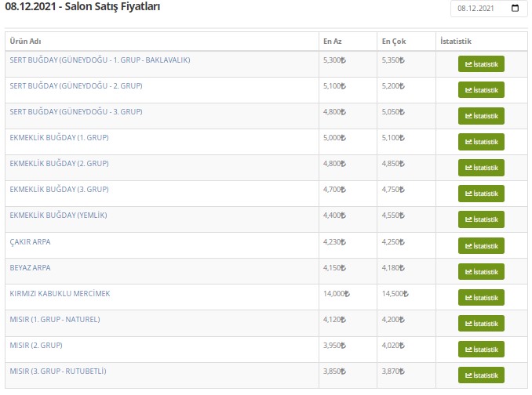Click the Ürün Adı column header
Viewport: 532px width, 395px height.
(x=26, y=40)
